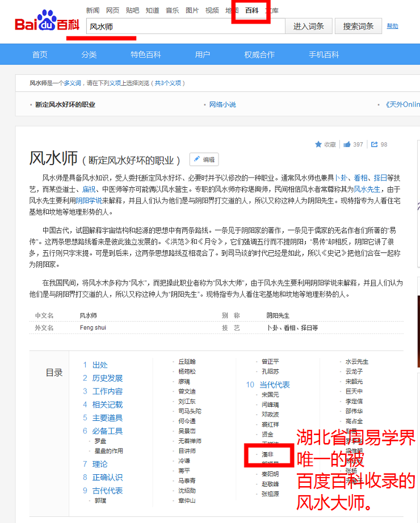420x523 pixels.
Task: Click the 曾正平 contents entry
Action: pyautogui.click(x=270, y=361)
